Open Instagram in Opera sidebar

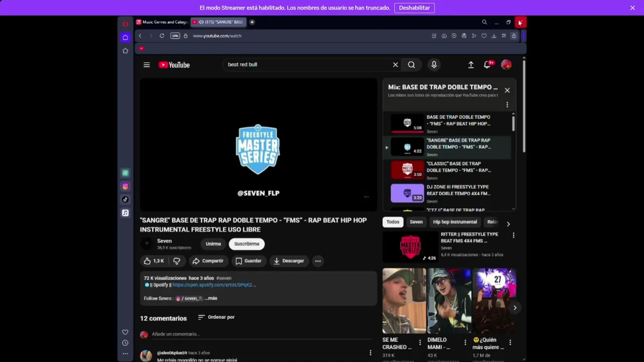125,187
